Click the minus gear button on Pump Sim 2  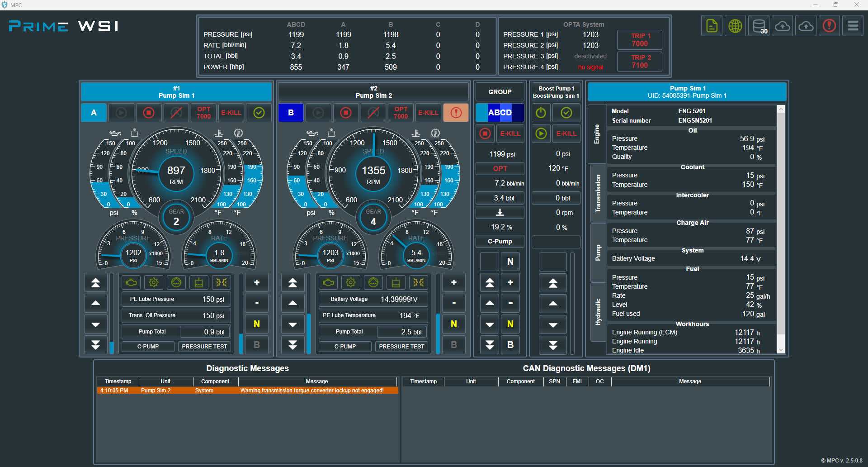click(454, 303)
